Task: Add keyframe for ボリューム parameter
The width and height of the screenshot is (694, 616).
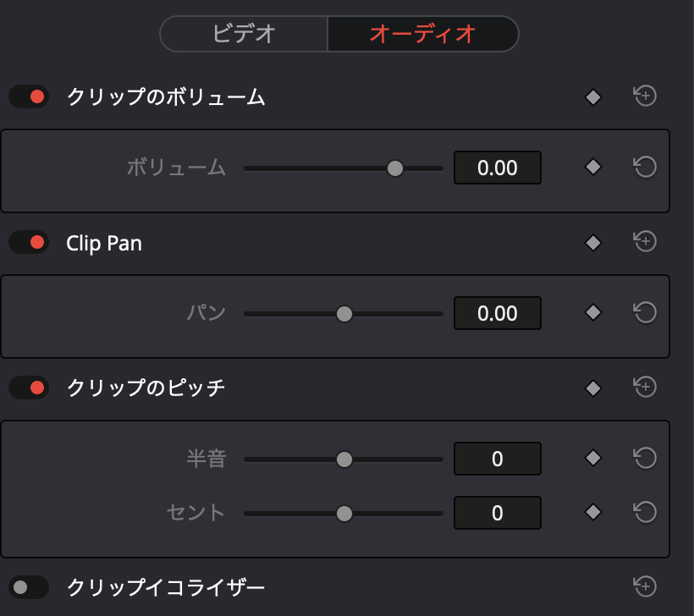Action: (593, 168)
